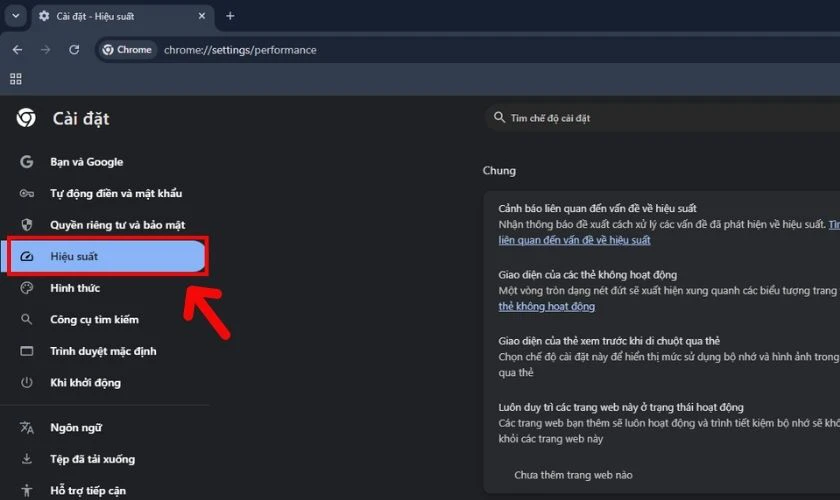Viewport: 840px width, 500px height.
Task: Open Công cụ tìm kiếm settings
Action: (x=94, y=320)
